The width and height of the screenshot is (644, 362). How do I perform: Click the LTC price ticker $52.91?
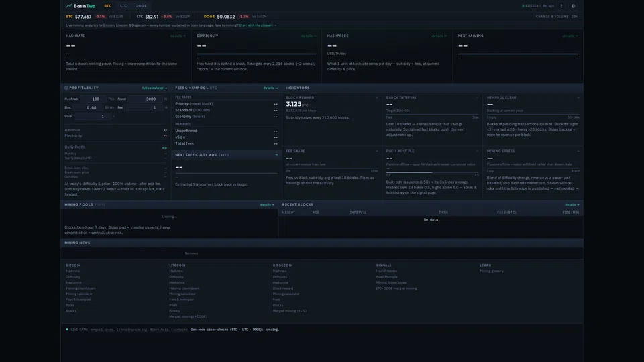tap(152, 17)
